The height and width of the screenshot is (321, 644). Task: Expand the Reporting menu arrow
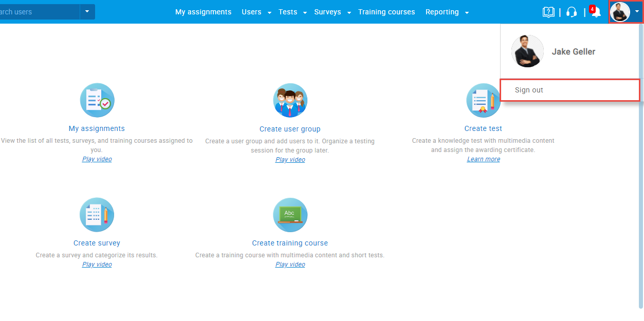[467, 13]
